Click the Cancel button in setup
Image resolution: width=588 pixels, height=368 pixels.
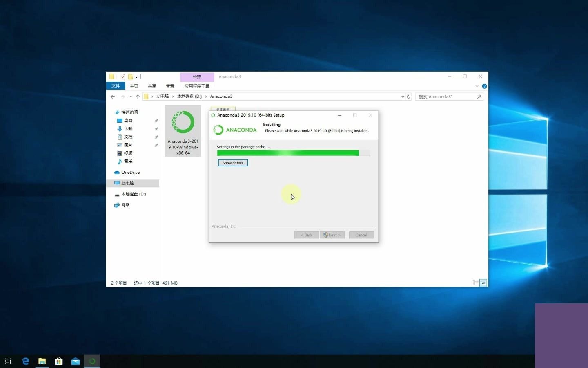coord(361,235)
